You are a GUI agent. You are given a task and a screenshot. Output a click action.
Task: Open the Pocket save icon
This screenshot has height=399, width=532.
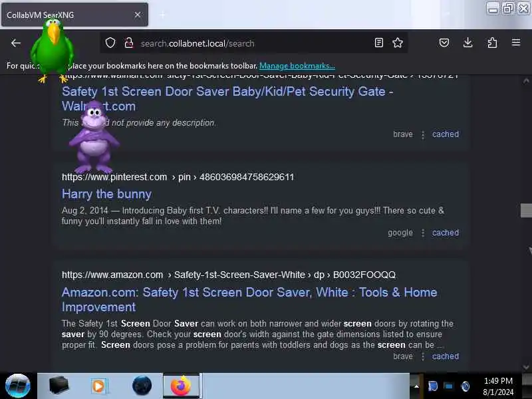pyautogui.click(x=444, y=43)
